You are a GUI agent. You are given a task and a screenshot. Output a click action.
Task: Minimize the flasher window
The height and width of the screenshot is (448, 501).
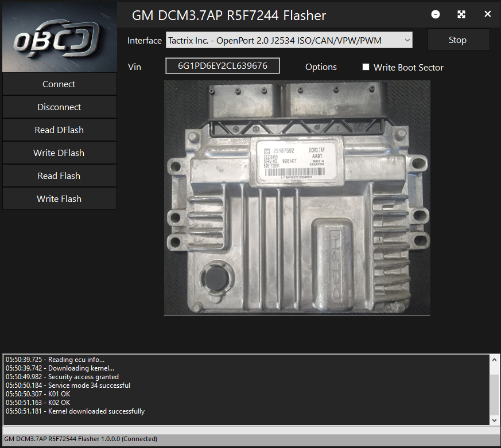[x=436, y=14]
